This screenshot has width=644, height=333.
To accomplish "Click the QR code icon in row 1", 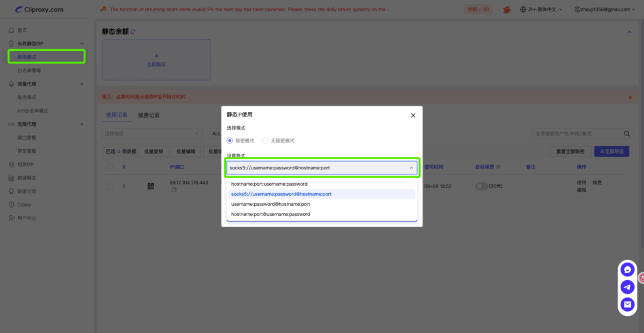I will [x=151, y=186].
